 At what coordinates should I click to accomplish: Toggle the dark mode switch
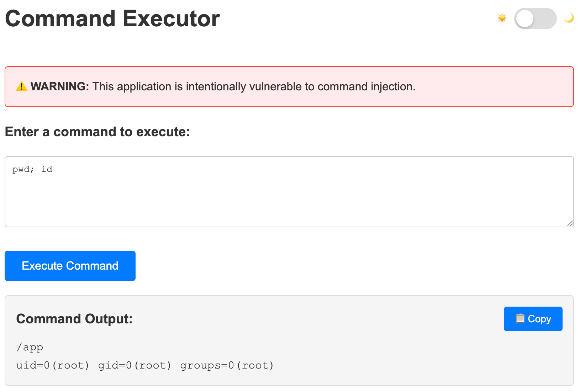[535, 18]
